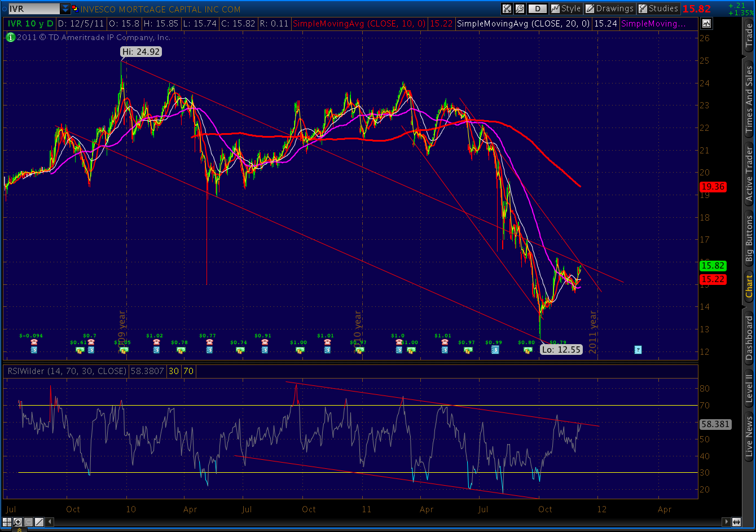This screenshot has height=532, width=756.
Task: Click the $0.78 dividend icon
Action: tap(180, 350)
